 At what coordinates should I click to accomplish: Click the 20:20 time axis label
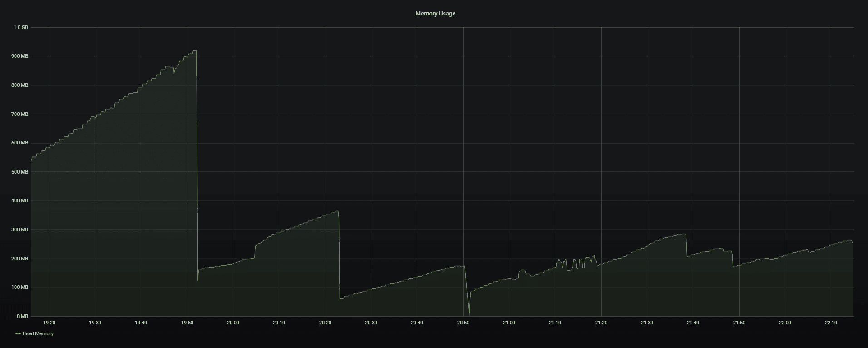325,323
